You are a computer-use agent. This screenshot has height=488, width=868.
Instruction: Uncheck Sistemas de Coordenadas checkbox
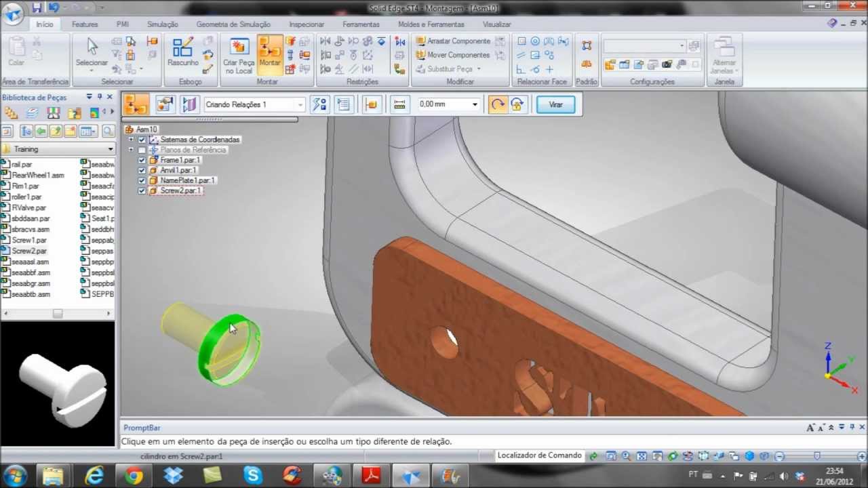click(142, 140)
